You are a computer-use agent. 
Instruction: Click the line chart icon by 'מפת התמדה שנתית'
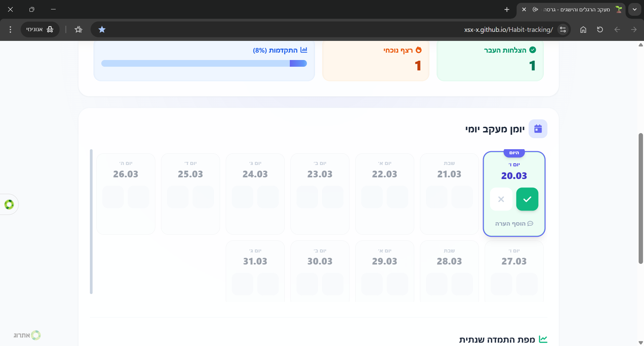543,339
